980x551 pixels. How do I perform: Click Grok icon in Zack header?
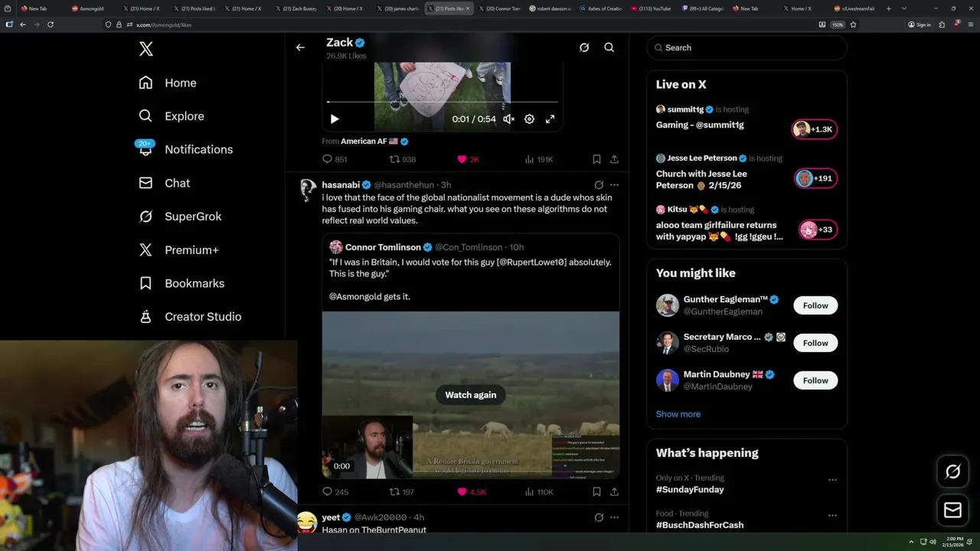point(584,47)
